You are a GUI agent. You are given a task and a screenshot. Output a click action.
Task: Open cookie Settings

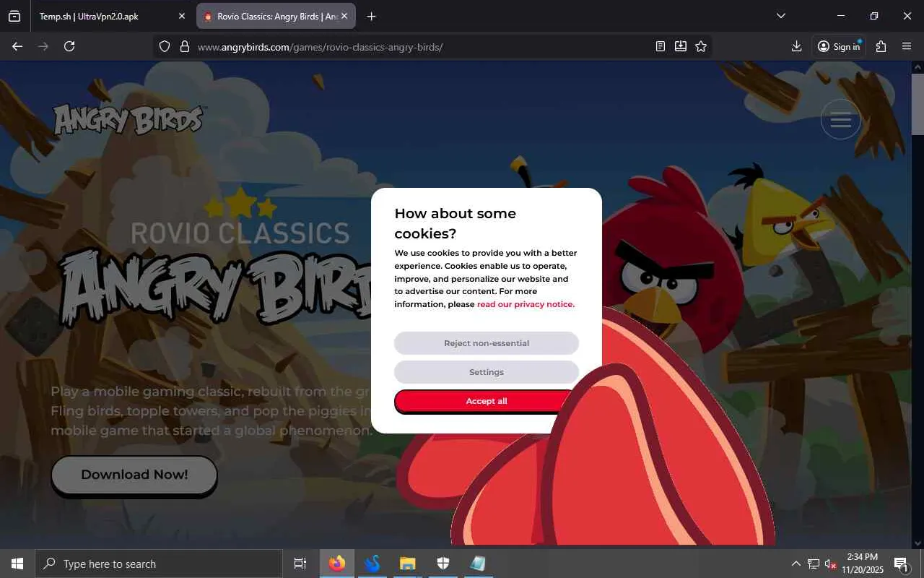487,372
